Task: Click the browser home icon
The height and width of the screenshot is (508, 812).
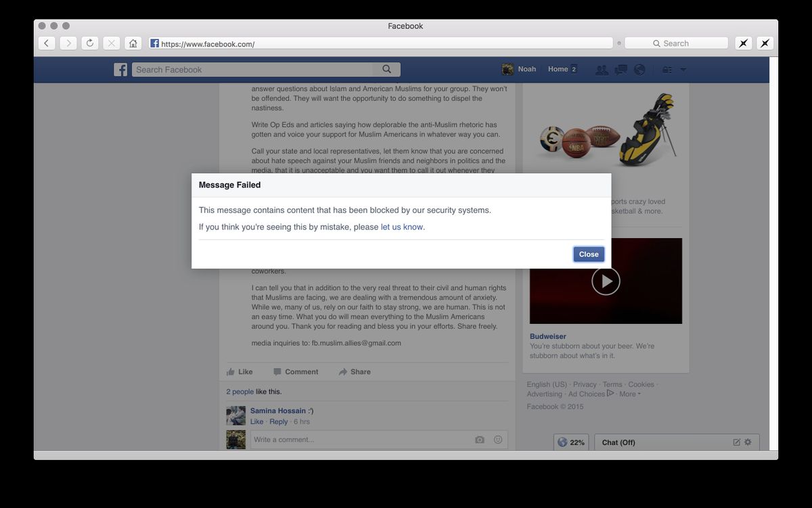Action: pyautogui.click(x=133, y=43)
